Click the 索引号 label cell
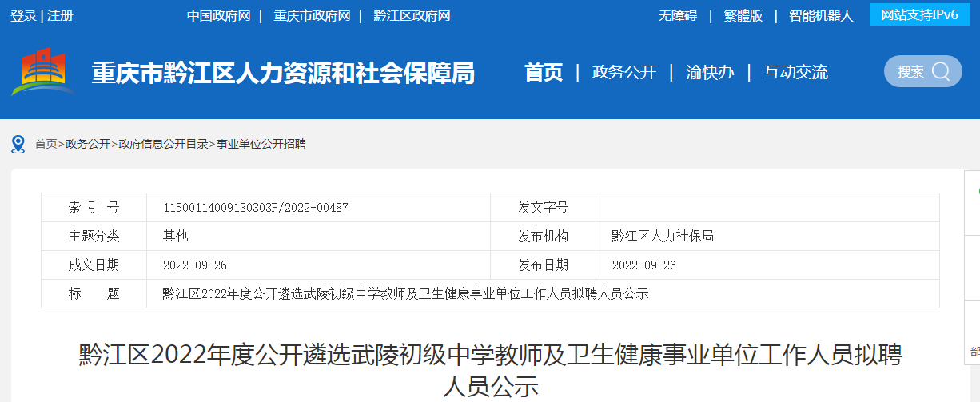Image resolution: width=980 pixels, height=402 pixels. [x=94, y=208]
